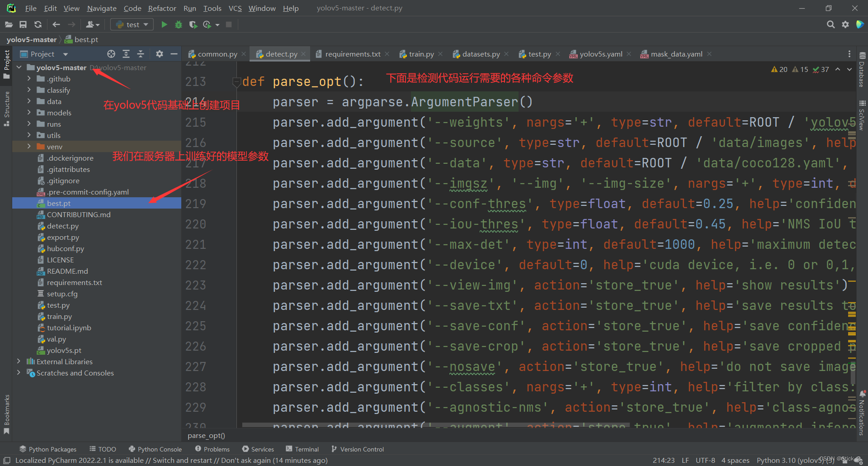The width and height of the screenshot is (868, 466).
Task: Expand the models folder
Action: click(29, 113)
